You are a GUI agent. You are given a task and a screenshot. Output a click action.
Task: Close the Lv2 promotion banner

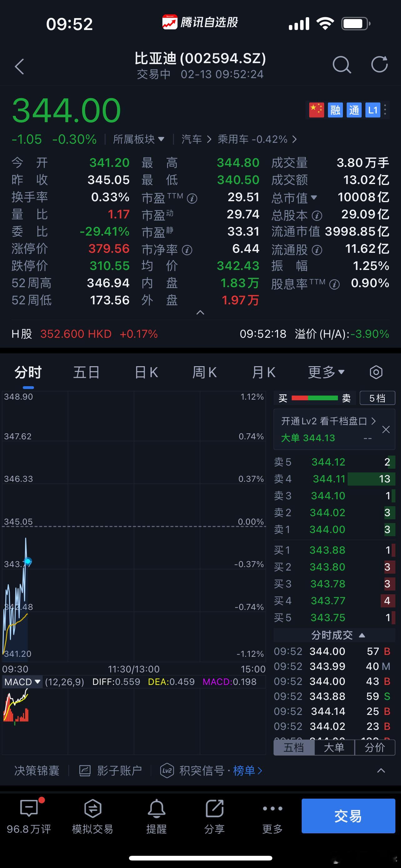coord(386,429)
